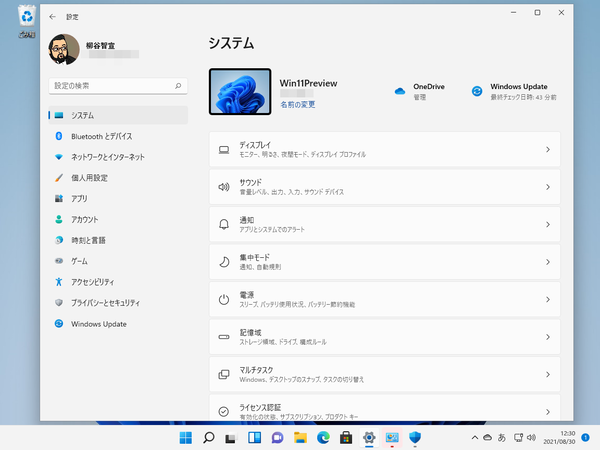Click the 名前の変更 link

[x=299, y=103]
